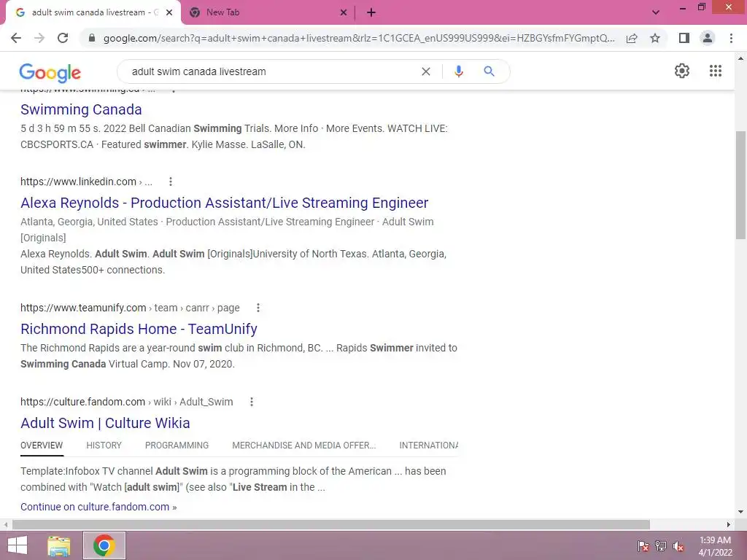This screenshot has width=747, height=560.
Task: Clear the Google search query
Action: pyautogui.click(x=426, y=71)
